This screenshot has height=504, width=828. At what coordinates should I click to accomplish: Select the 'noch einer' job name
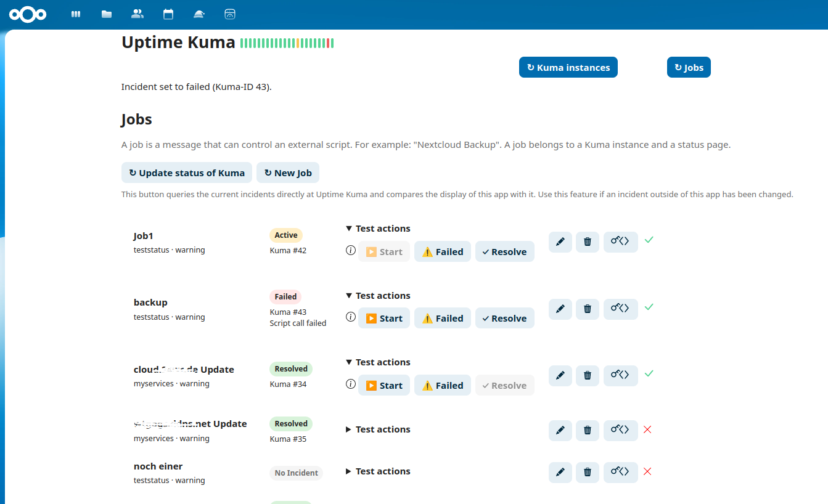click(x=158, y=466)
